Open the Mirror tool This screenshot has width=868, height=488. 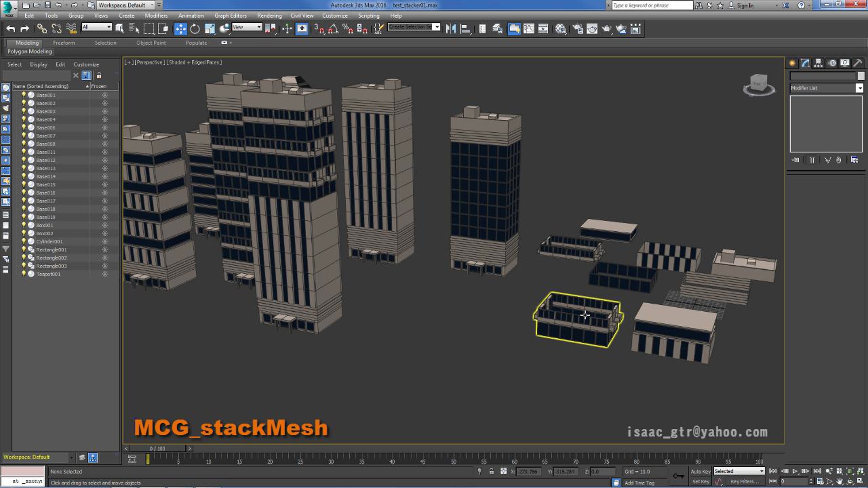[451, 29]
